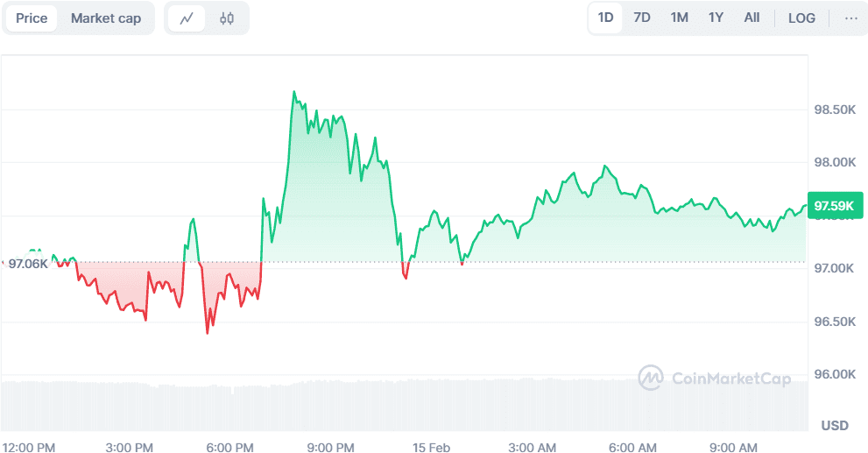Select the Market cap tab

point(106,18)
